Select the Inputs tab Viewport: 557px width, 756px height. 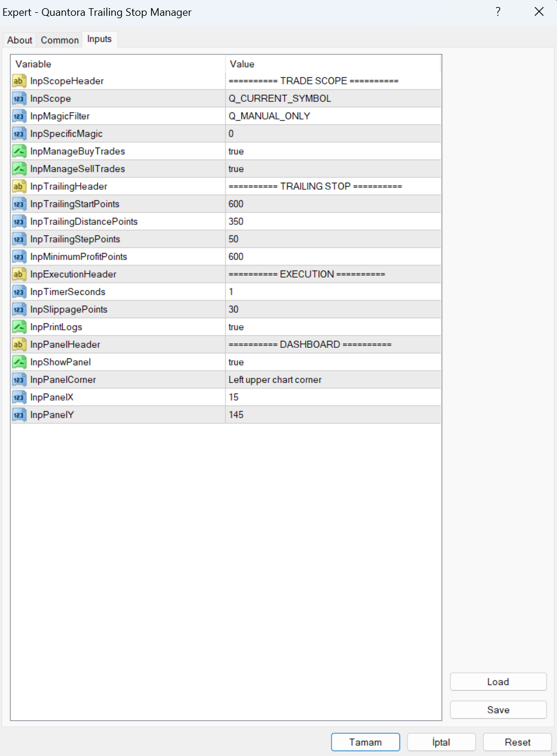(100, 39)
